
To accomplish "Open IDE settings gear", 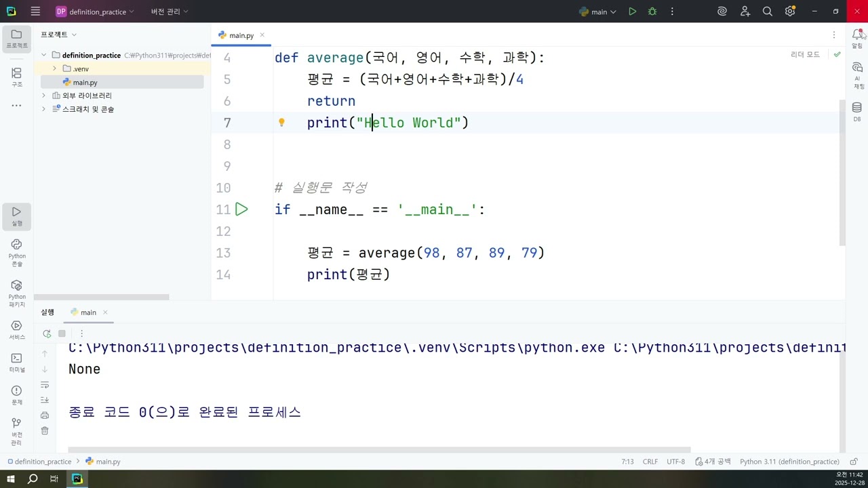I will pos(790,12).
